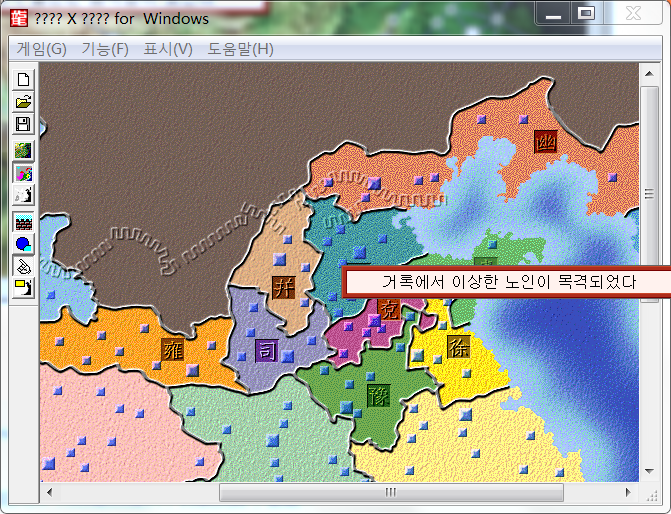Click the vertical scrollbar up arrow
The image size is (671, 514).
click(649, 74)
